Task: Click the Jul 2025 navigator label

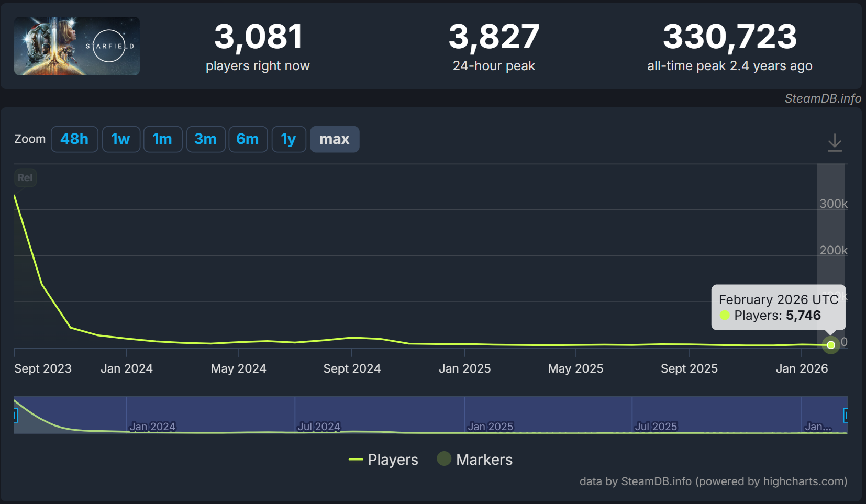Action: pos(656,427)
